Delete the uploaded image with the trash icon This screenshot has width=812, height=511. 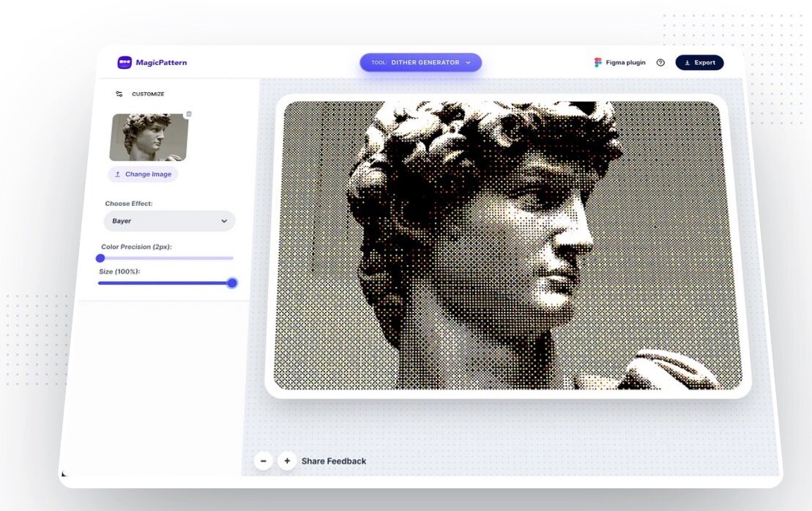[x=189, y=113]
